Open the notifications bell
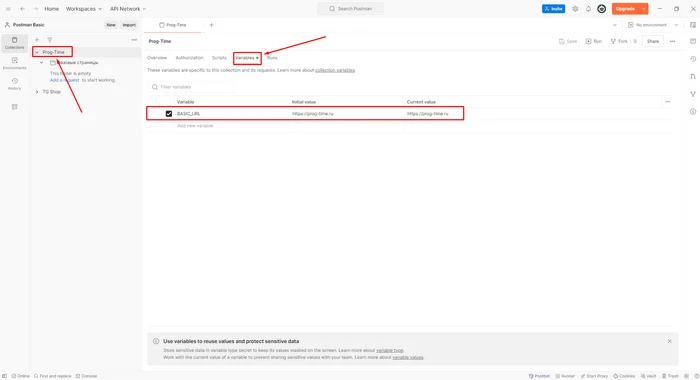 coord(588,9)
